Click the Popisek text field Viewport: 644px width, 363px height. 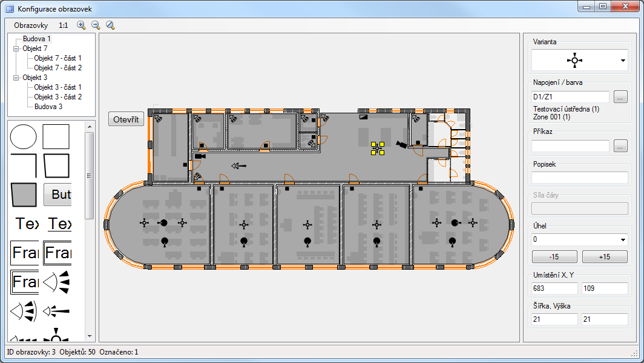(x=580, y=178)
